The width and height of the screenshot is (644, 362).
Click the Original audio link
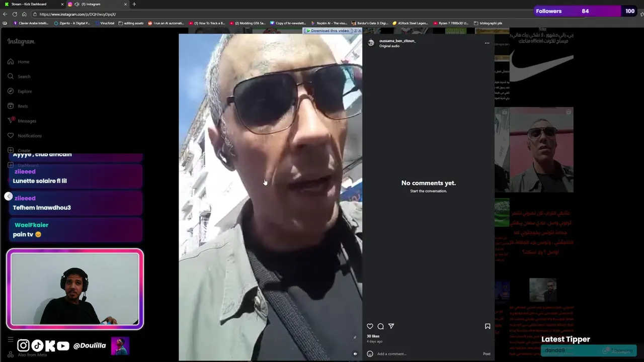[389, 46]
